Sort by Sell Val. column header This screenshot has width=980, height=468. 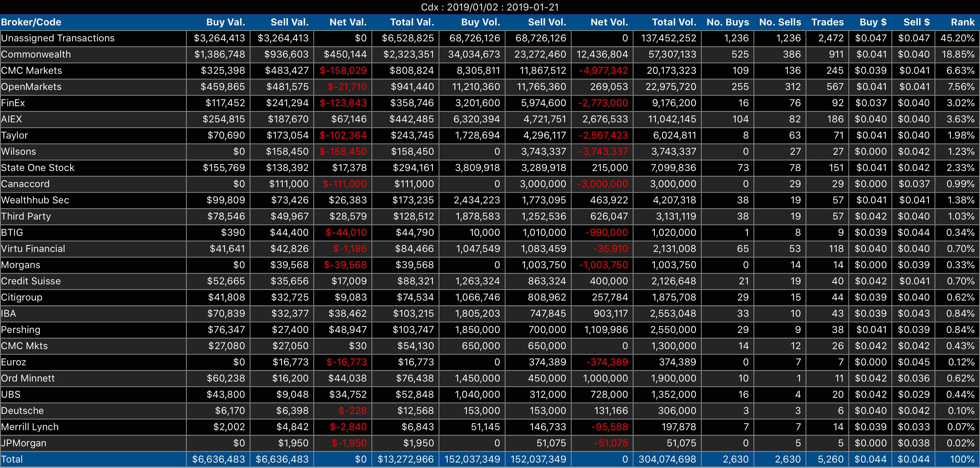[290, 22]
